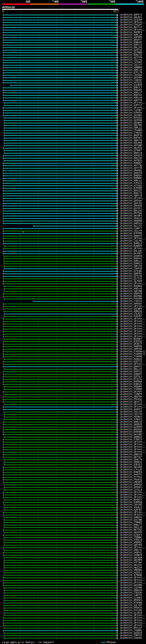
Task: Select hit UniRef100_Q75HP7
Action: pos(131,151)
